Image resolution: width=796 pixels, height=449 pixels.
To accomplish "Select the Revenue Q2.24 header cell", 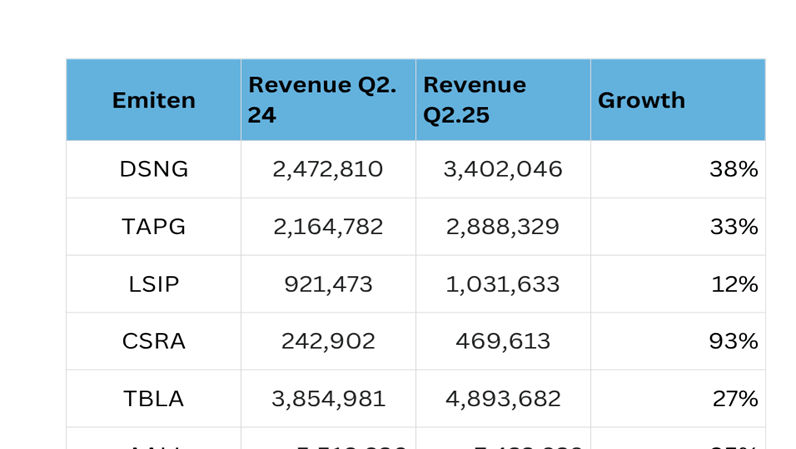I will click(327, 100).
